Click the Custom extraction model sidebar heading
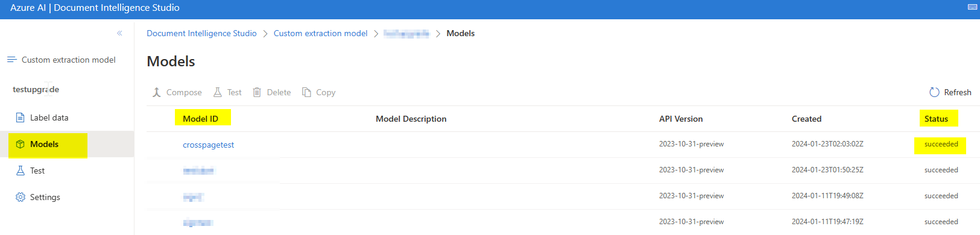 pyautogui.click(x=69, y=60)
